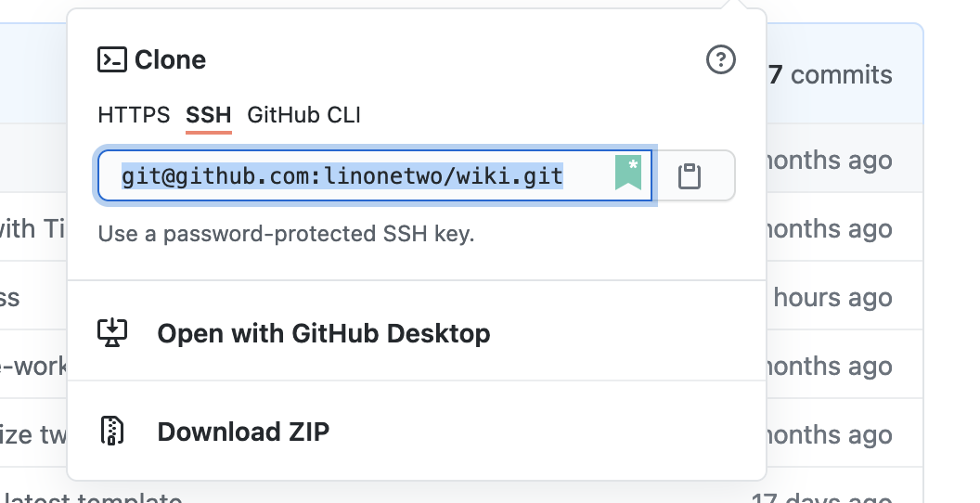
Task: Click the "Use a password-protected SSH key" text
Action: pyautogui.click(x=286, y=234)
